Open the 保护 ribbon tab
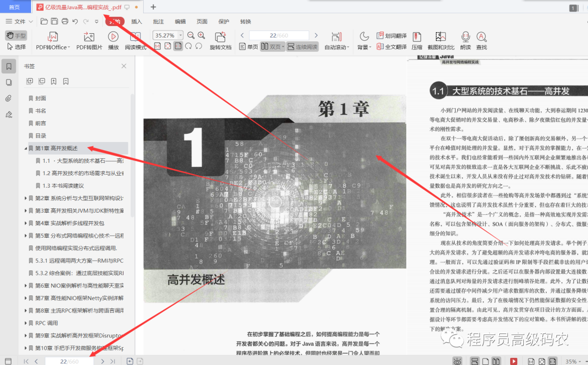The image size is (588, 365). [224, 21]
